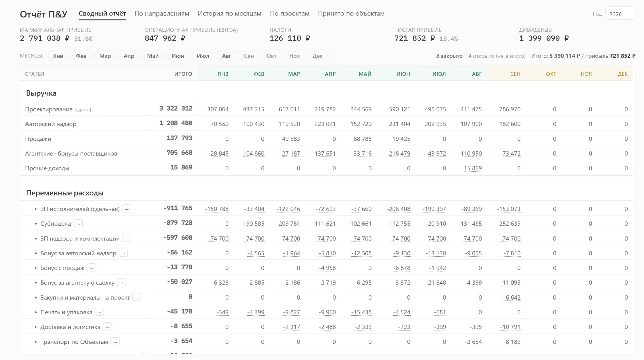Open arrow link next to Субподряд
Screen dimensions: 644x360
click(x=78, y=224)
